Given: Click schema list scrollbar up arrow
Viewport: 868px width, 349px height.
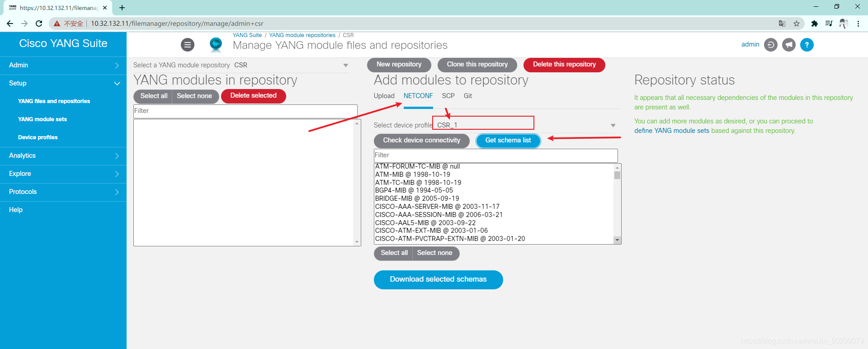Looking at the screenshot, I should coord(617,168).
